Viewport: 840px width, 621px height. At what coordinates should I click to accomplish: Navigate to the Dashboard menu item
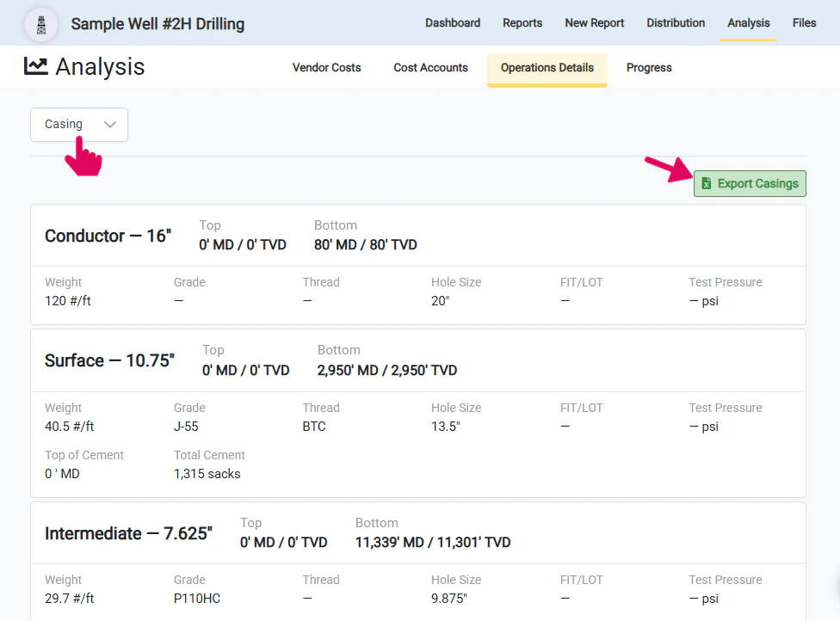click(x=453, y=23)
